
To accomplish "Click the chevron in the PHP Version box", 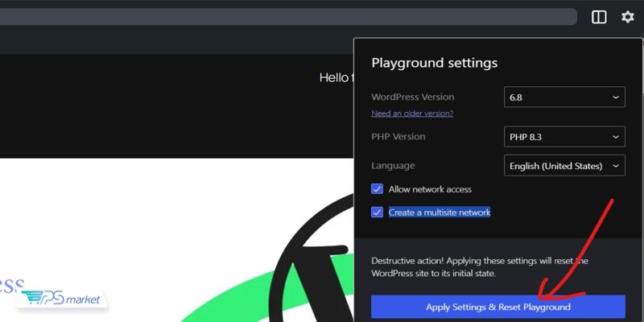I will coord(616,137).
